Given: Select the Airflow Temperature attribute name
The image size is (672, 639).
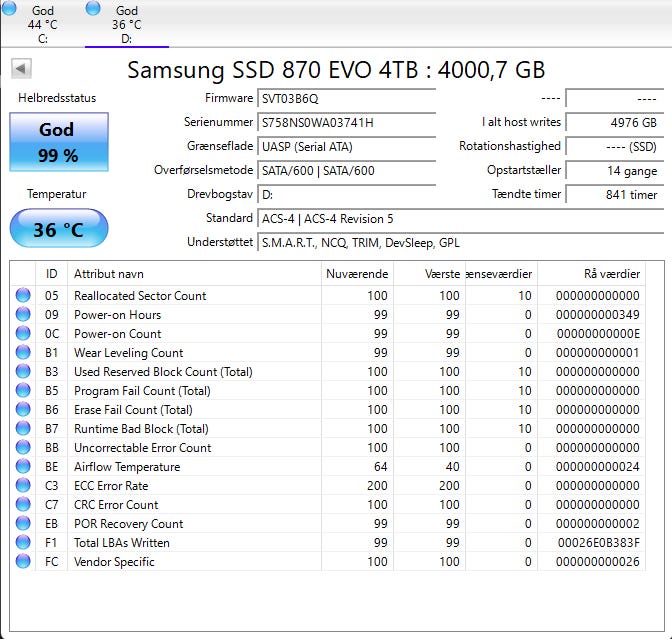Looking at the screenshot, I should pos(127,467).
